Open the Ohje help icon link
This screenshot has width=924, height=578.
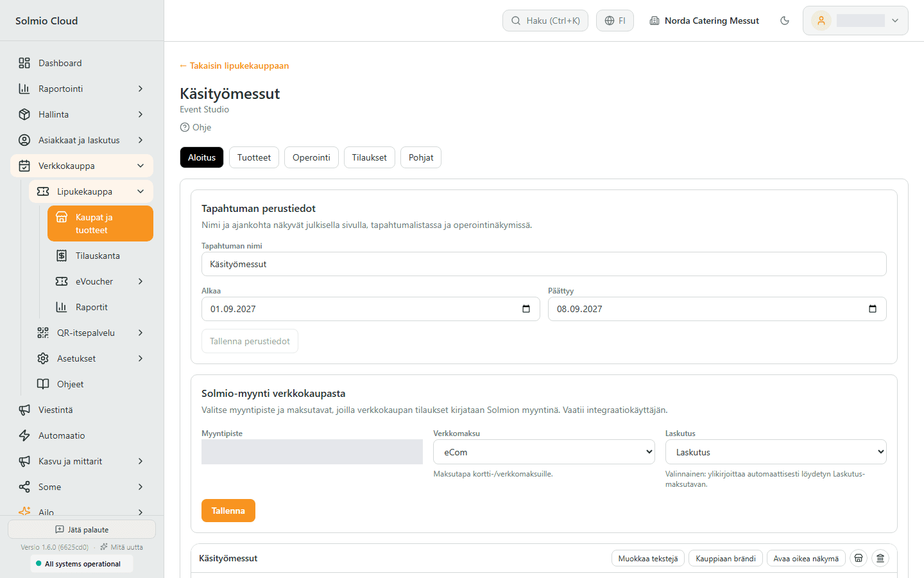pyautogui.click(x=196, y=127)
